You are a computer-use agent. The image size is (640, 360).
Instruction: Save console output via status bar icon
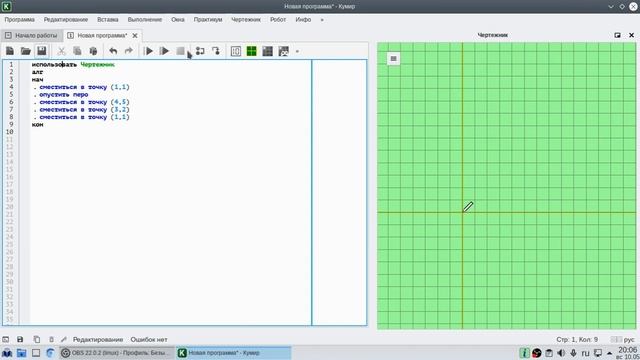20,340
